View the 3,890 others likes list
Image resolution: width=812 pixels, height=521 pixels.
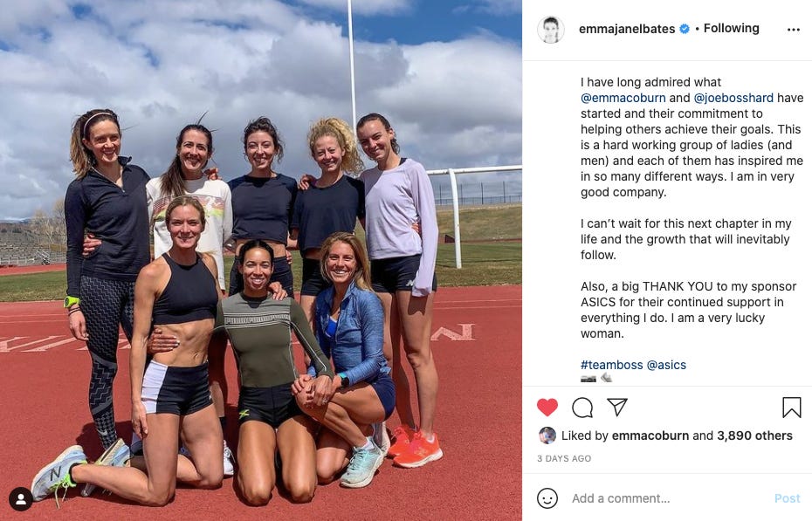[754, 435]
